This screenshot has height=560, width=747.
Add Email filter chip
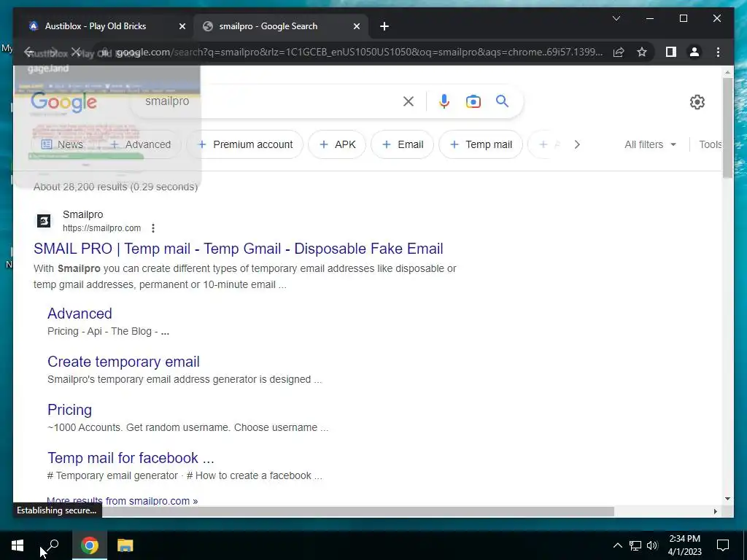(x=403, y=144)
